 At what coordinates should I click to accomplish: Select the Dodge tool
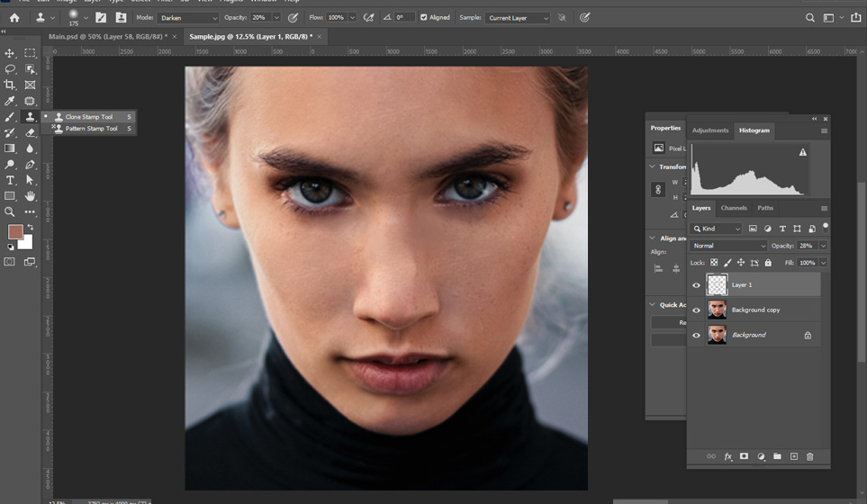coord(9,164)
